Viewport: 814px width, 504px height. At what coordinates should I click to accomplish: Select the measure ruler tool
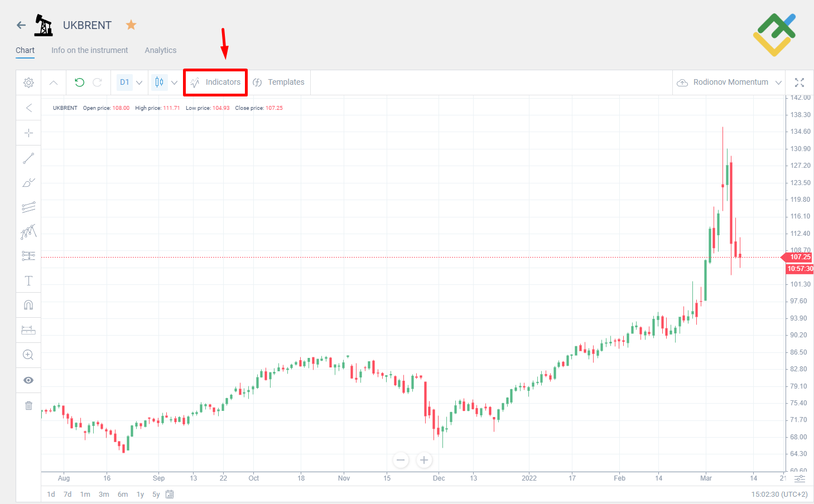(x=28, y=329)
